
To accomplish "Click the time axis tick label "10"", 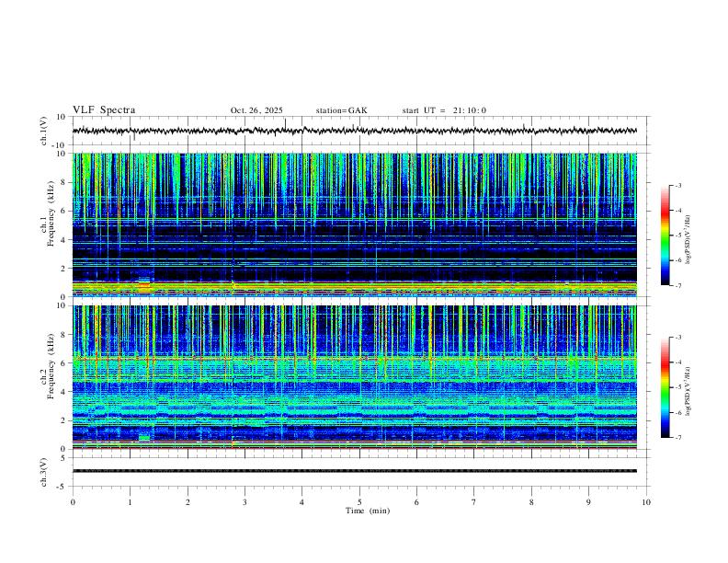I will tap(646, 502).
